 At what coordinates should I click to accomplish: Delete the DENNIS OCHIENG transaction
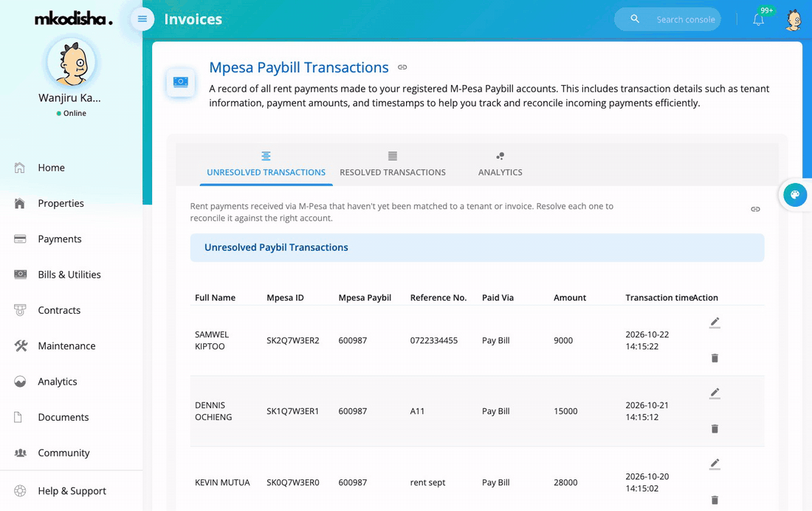coord(715,428)
